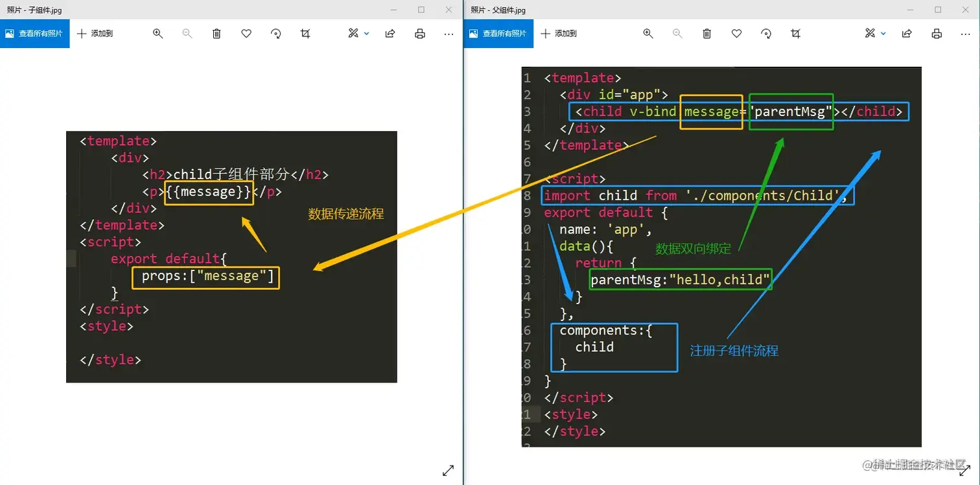Screen dimensions: 980x485
Task: Click 'Add to' button in 子组件.jpg window
Action: (x=95, y=34)
